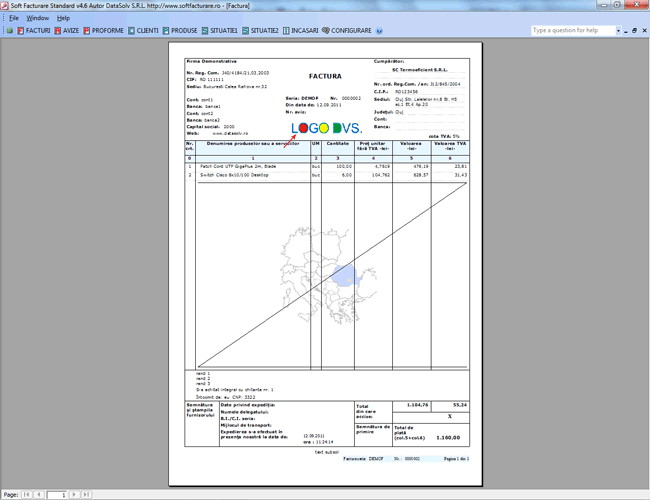The height and width of the screenshot is (500, 650).
Task: Open the FACTURI toolbar icon
Action: [x=35, y=31]
